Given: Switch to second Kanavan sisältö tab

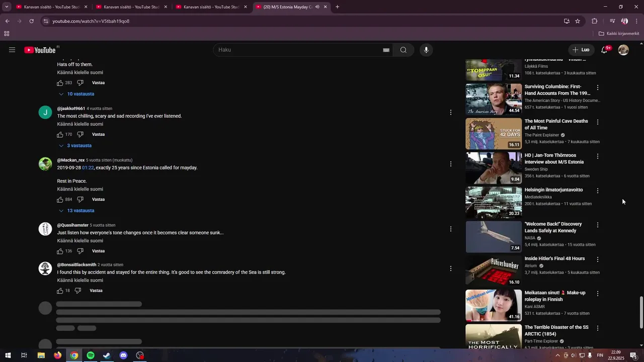Looking at the screenshot, I should coord(131,7).
